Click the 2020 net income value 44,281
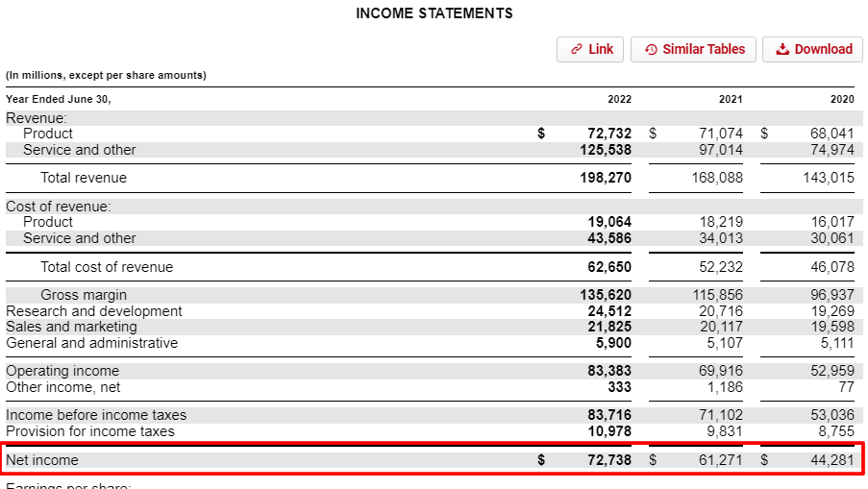Viewport: 868px width, 489px height. click(x=832, y=460)
